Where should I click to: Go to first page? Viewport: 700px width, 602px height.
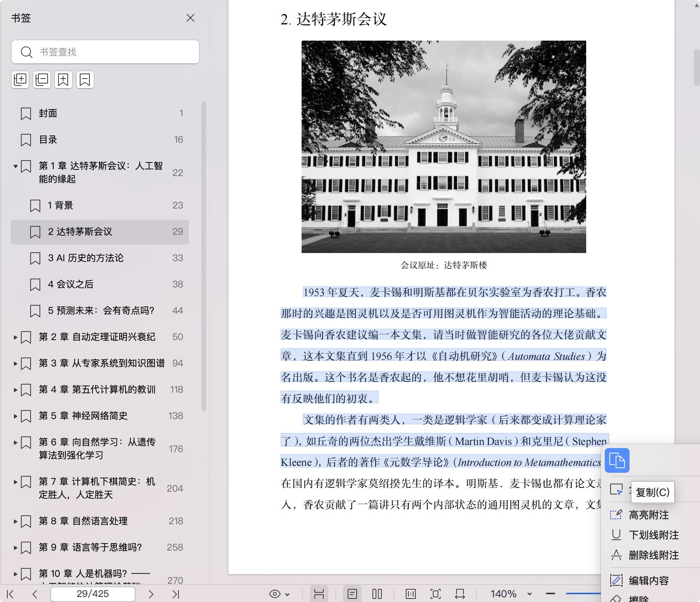(x=10, y=594)
